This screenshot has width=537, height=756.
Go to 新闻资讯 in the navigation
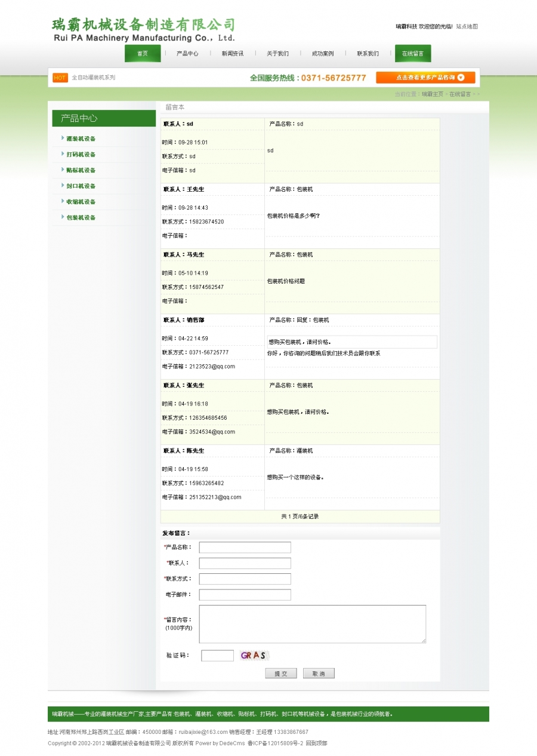coord(232,54)
